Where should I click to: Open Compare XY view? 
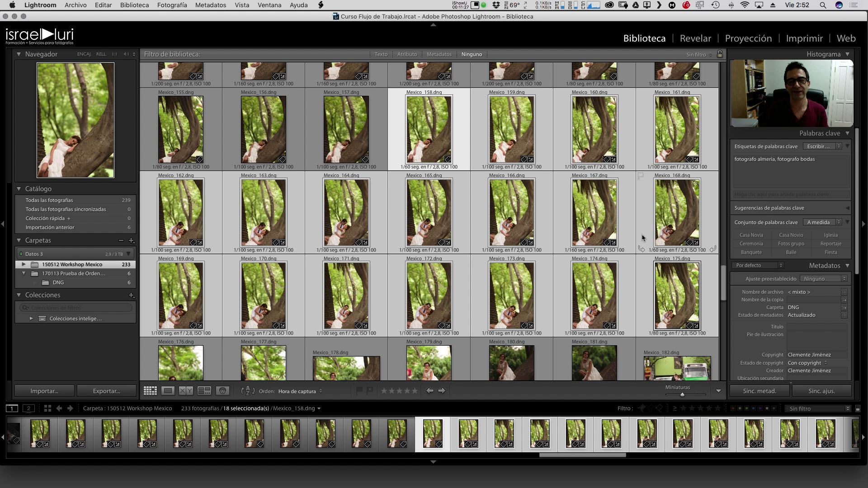click(x=186, y=391)
